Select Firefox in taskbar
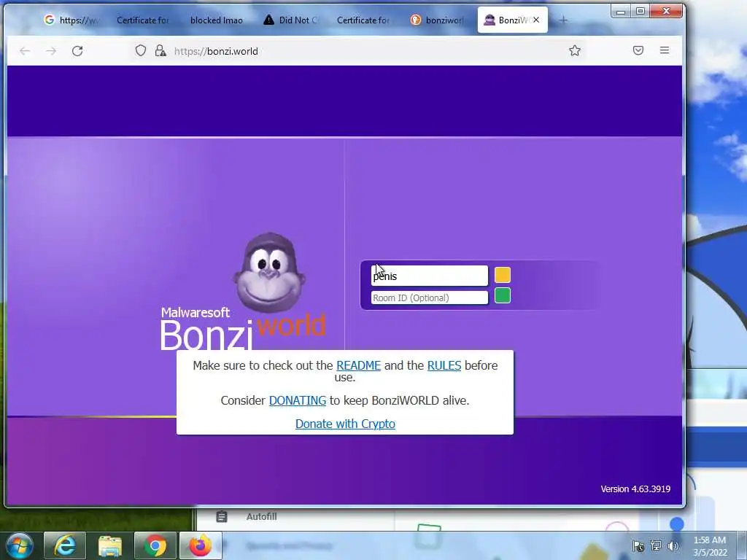Screen dimensions: 747x560 [200, 545]
